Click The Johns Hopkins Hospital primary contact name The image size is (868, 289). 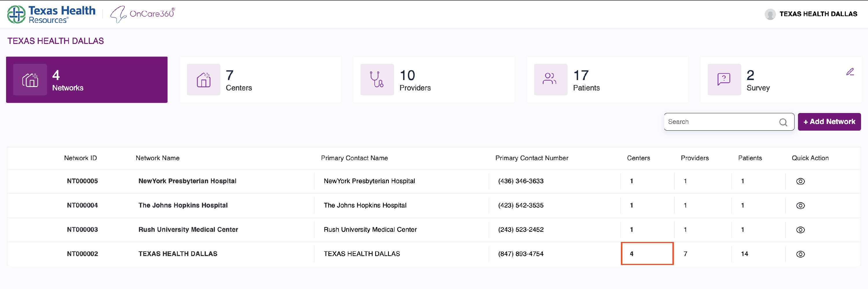coord(365,205)
